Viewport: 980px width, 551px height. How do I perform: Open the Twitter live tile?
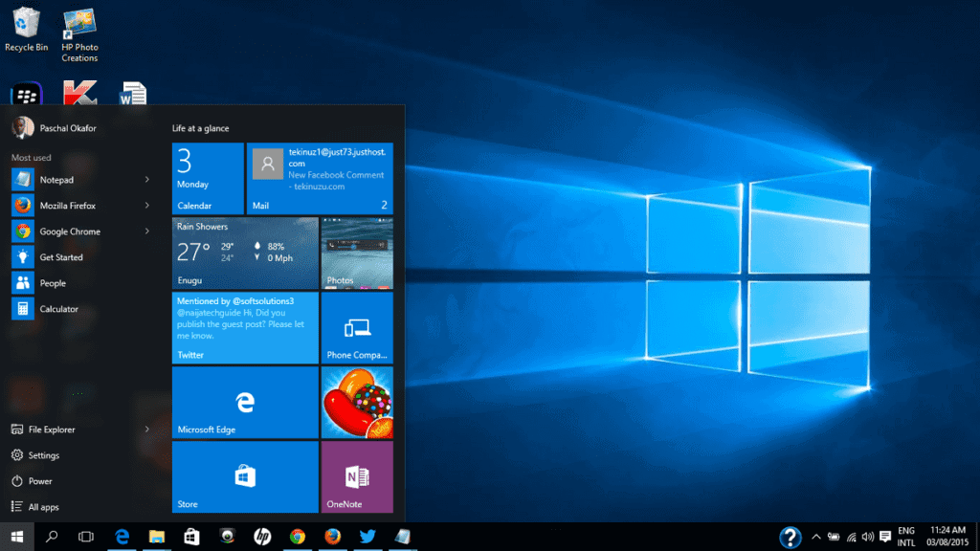pos(245,328)
